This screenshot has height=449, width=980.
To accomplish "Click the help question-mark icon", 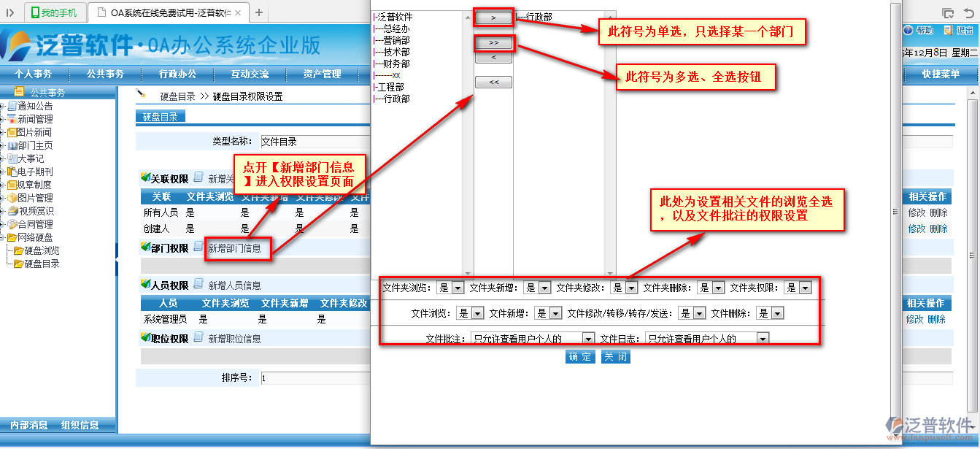I will (908, 31).
